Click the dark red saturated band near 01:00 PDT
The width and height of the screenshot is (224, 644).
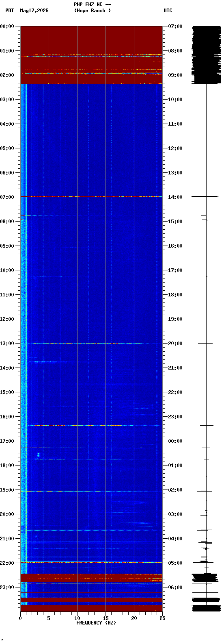[91, 54]
